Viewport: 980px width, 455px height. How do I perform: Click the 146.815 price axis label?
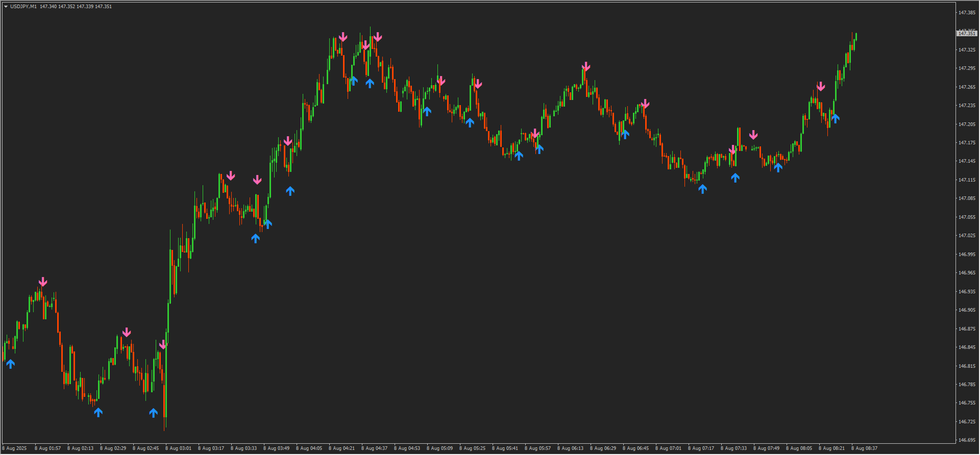967,366
